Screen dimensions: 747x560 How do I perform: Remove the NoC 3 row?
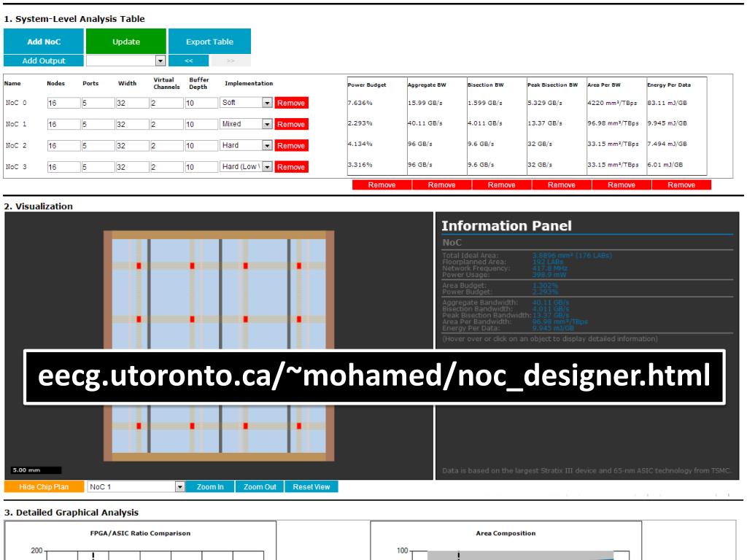(291, 167)
